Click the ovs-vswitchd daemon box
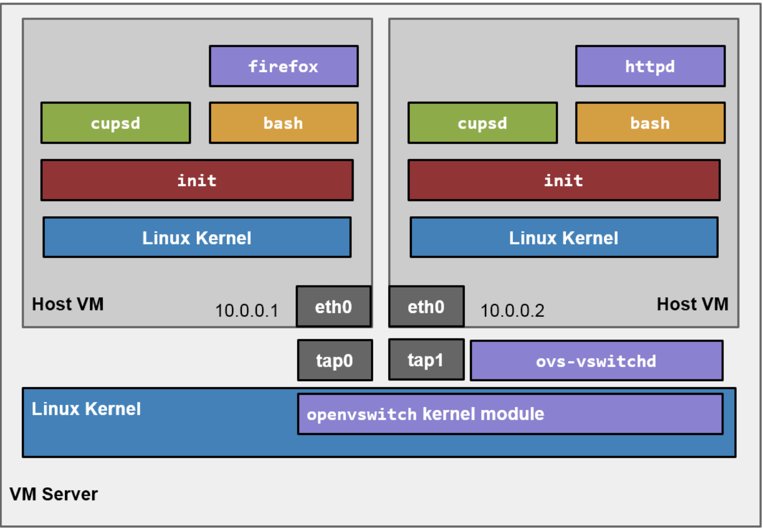The width and height of the screenshot is (763, 532). (596, 361)
